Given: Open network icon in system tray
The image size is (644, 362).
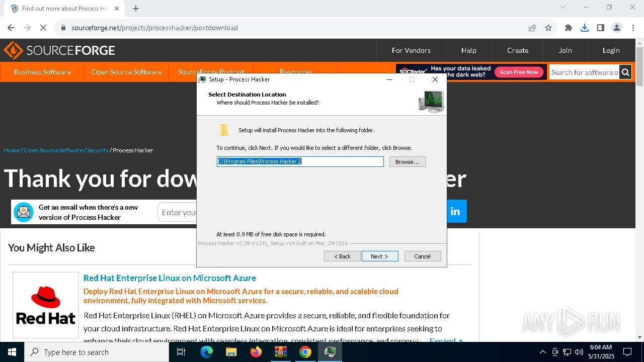Looking at the screenshot, I should [567, 352].
